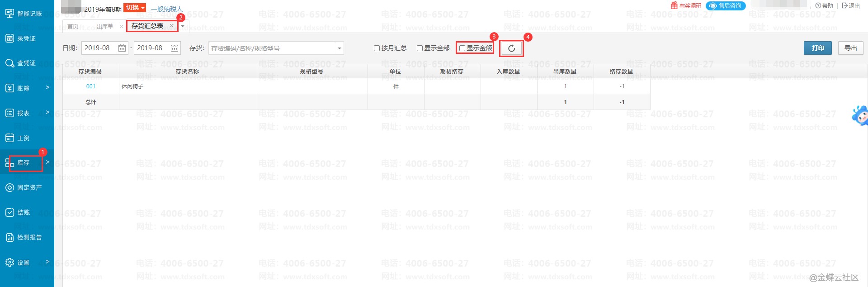The image size is (868, 287).
Task: Click the 有奖调研 gift icon
Action: pyautogui.click(x=674, y=5)
